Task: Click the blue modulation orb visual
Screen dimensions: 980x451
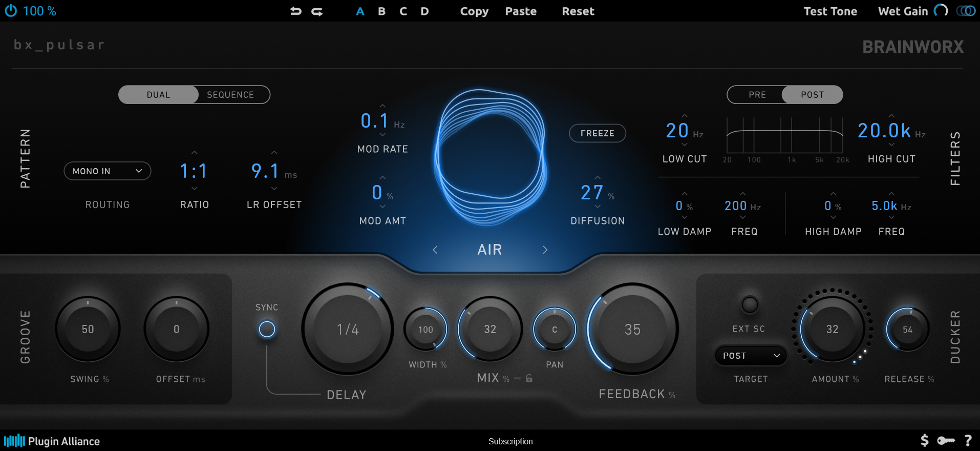Action: point(490,158)
